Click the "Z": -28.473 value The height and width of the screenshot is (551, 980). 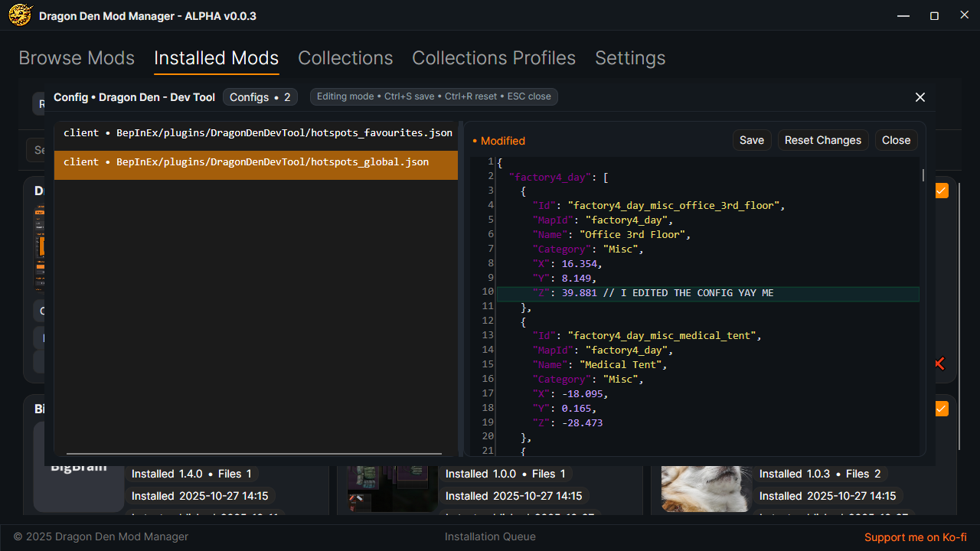click(583, 423)
